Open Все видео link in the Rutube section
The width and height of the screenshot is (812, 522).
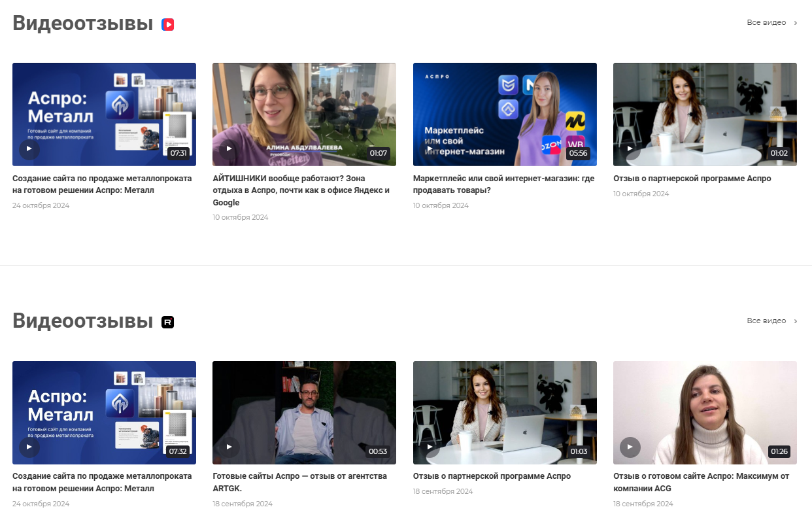point(766,321)
